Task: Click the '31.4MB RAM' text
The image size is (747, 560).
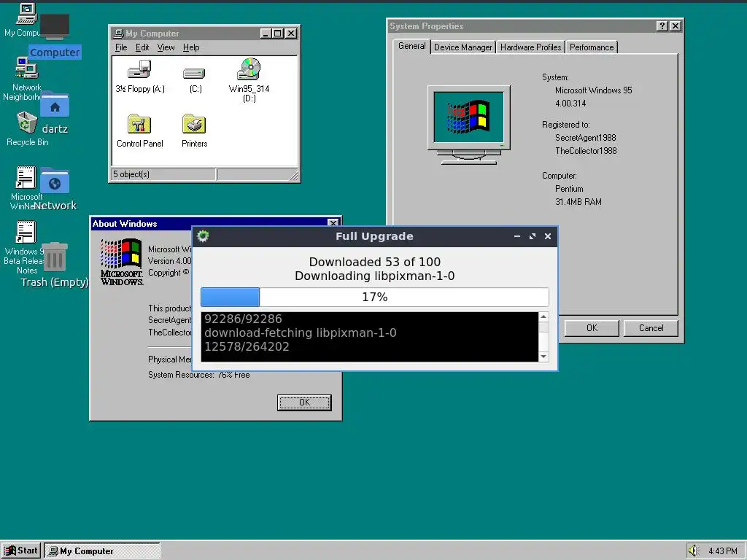Action: (578, 202)
